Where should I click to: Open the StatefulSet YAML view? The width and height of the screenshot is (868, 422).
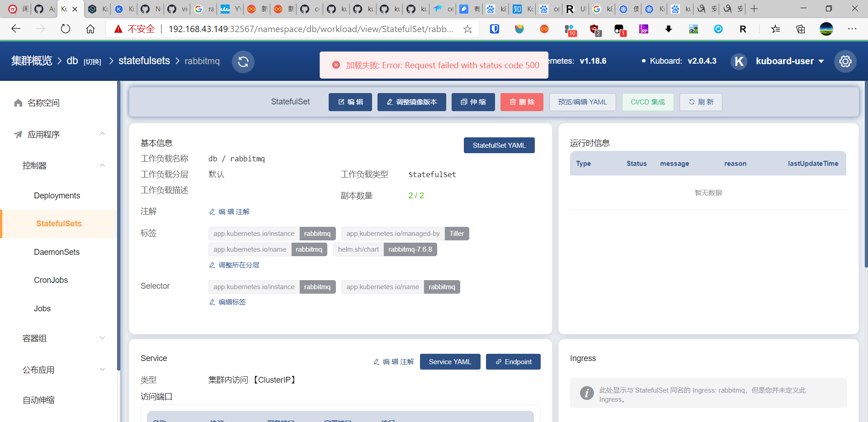coord(499,145)
